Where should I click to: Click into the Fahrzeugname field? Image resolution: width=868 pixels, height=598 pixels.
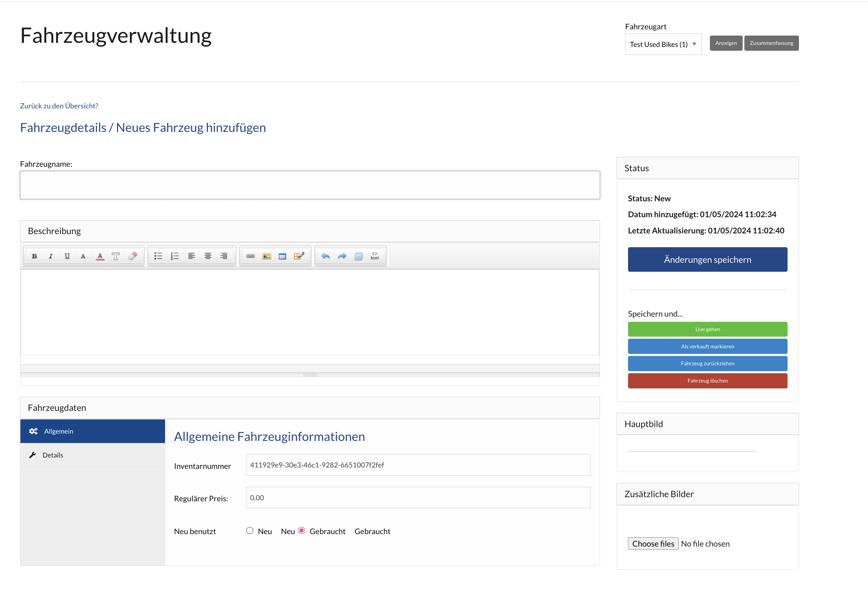(310, 185)
